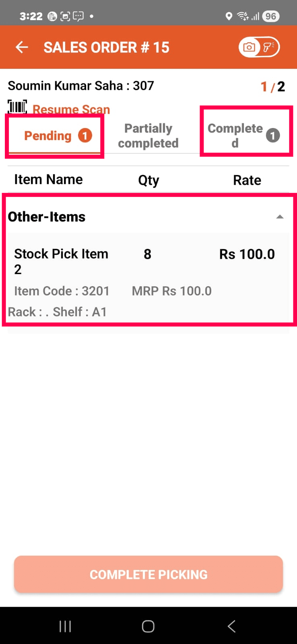This screenshot has height=644, width=297.
Task: Tap the Completed count badge
Action: tap(273, 136)
